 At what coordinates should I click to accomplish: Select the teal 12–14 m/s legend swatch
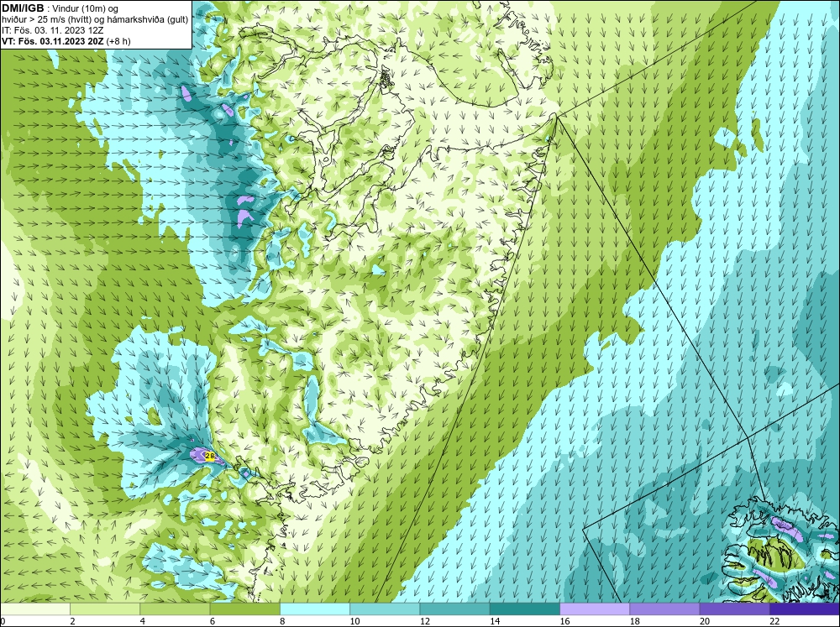pos(454,609)
